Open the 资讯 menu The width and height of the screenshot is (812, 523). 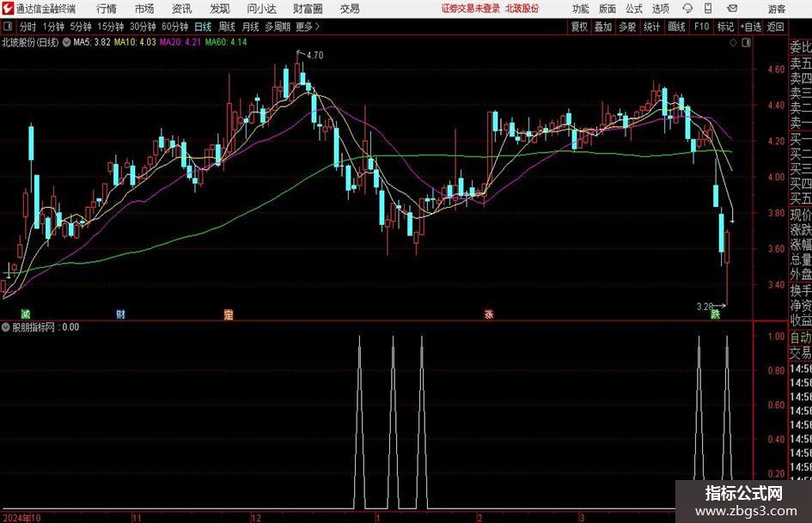coord(182,9)
